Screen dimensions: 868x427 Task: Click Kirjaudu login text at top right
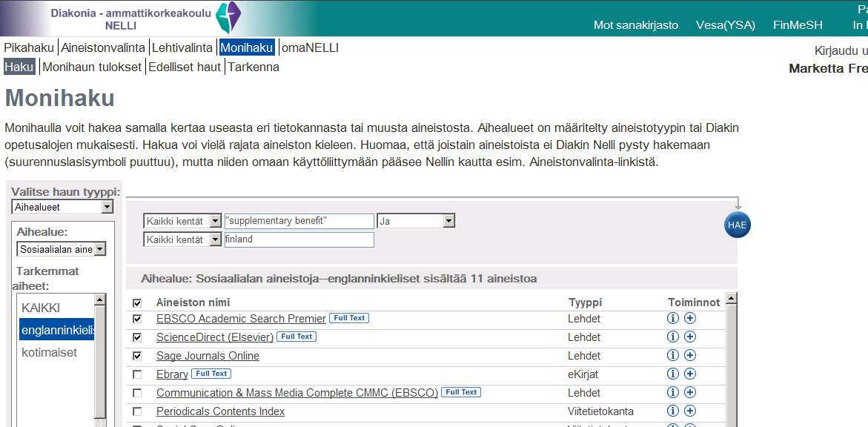coord(841,51)
